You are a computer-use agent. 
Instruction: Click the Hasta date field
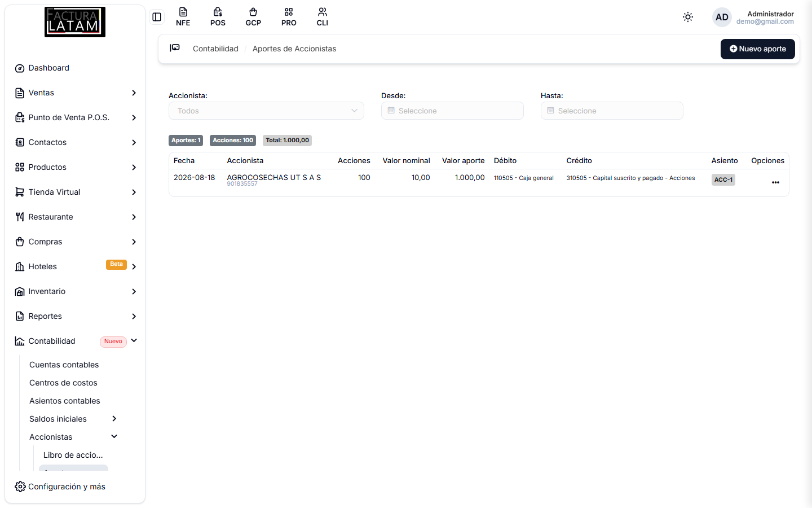pyautogui.click(x=612, y=111)
